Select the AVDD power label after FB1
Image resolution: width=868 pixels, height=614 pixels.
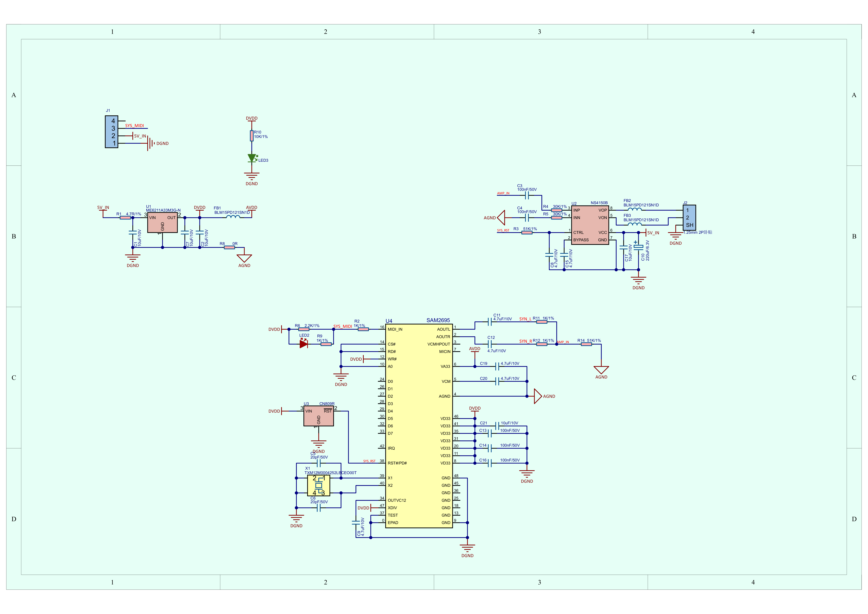click(251, 208)
